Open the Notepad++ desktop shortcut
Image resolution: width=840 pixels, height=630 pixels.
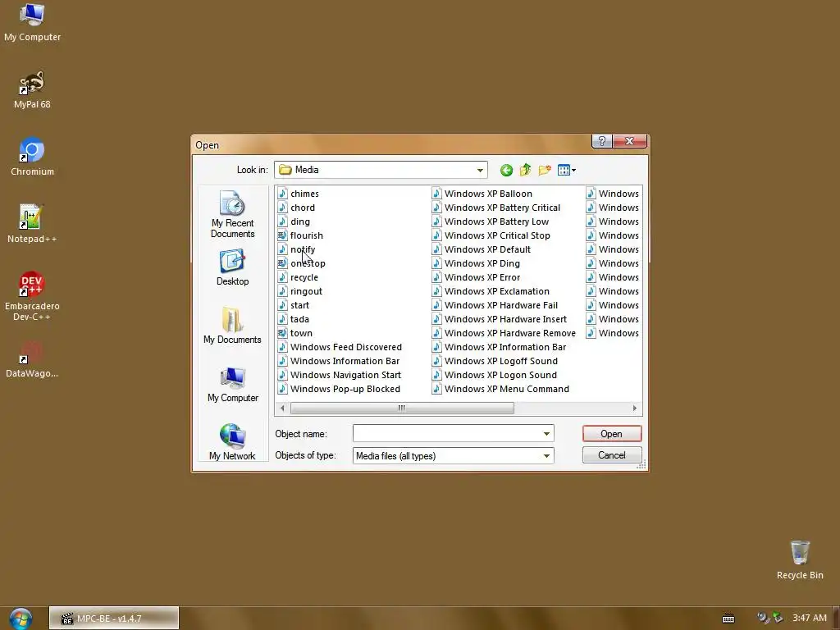(x=32, y=225)
